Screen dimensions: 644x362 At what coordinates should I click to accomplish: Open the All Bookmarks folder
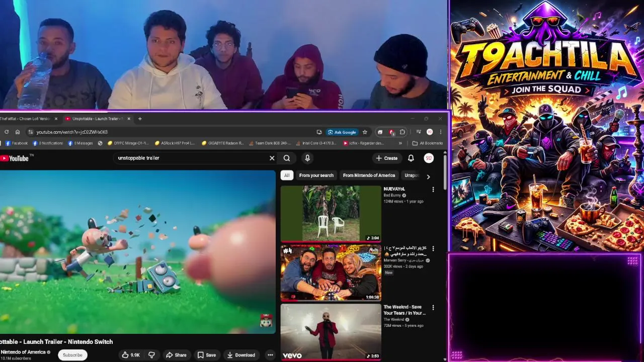point(428,143)
